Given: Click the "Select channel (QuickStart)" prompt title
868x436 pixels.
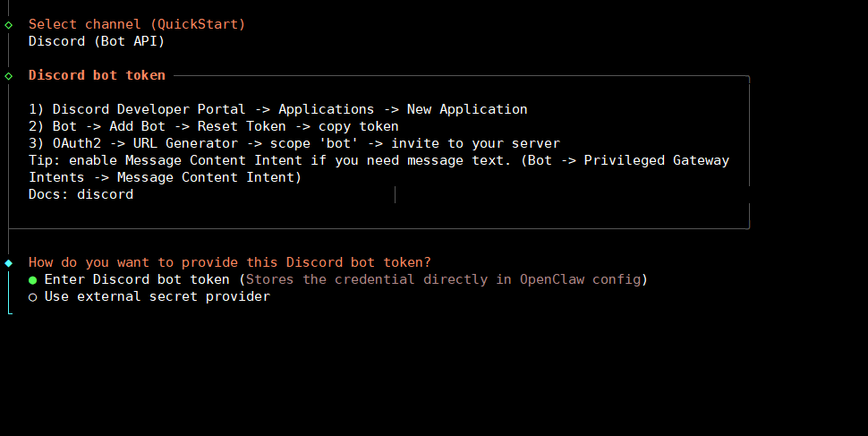Looking at the screenshot, I should tap(136, 24).
